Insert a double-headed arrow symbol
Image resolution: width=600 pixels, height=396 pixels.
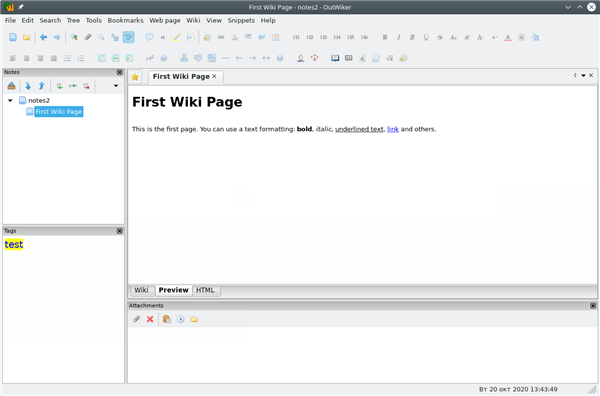tap(266, 58)
